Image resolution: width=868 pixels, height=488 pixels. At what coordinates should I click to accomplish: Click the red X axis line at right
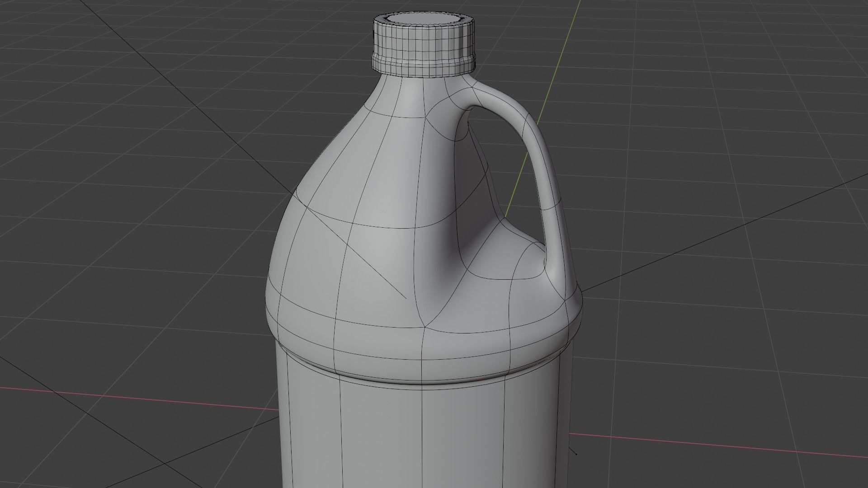pos(723,445)
